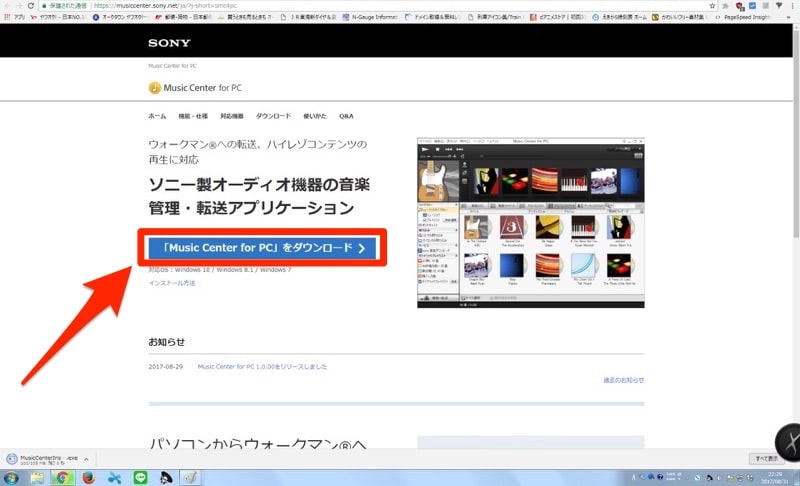This screenshot has height=486, width=800.
Task: Open Chrome from the Windows taskbar
Action: 62,476
